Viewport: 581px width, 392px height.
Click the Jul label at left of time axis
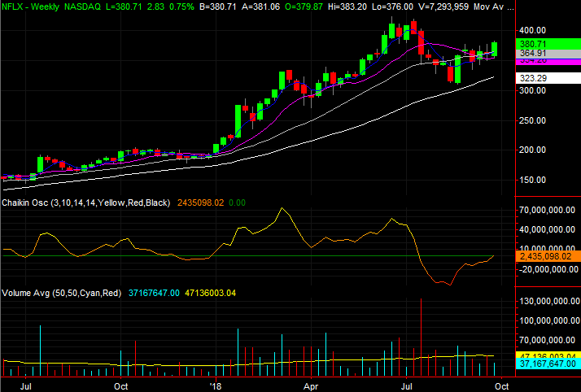coord(25,387)
